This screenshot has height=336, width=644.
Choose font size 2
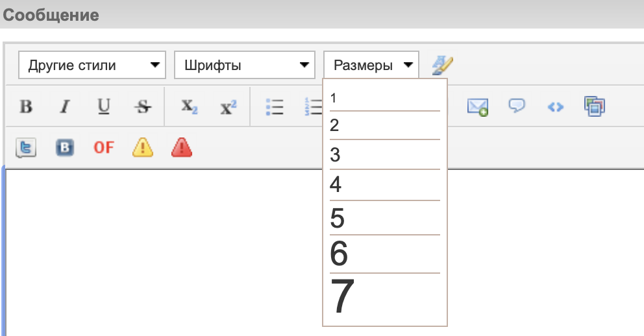pyautogui.click(x=385, y=126)
